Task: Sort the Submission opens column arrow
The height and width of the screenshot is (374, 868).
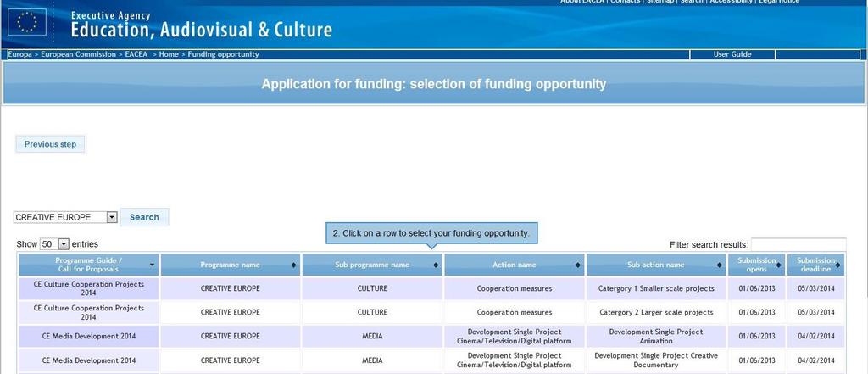Action: pyautogui.click(x=780, y=265)
